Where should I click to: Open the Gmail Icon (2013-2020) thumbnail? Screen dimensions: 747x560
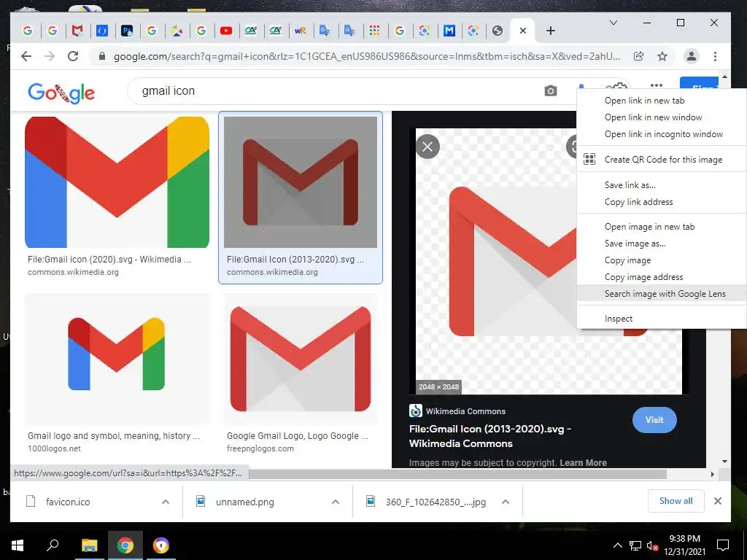coord(300,182)
